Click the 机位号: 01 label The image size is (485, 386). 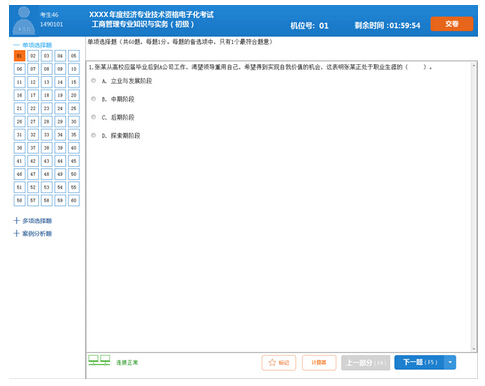click(x=309, y=25)
